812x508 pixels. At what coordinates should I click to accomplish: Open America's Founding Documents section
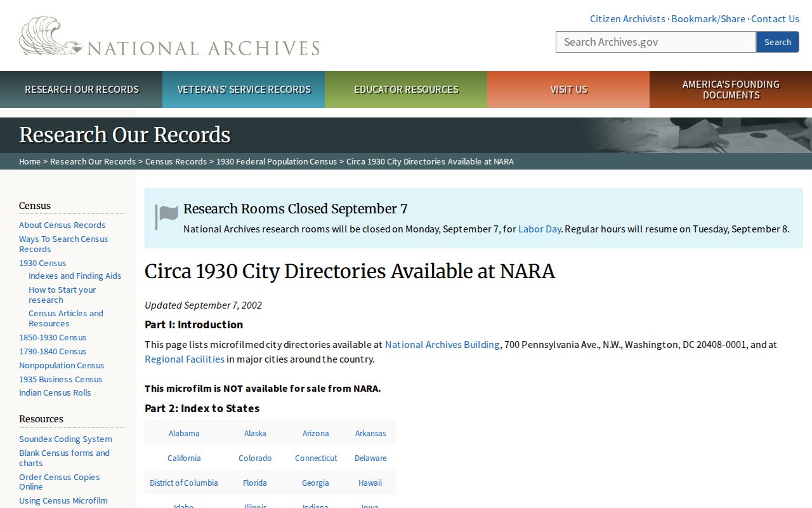tap(731, 90)
